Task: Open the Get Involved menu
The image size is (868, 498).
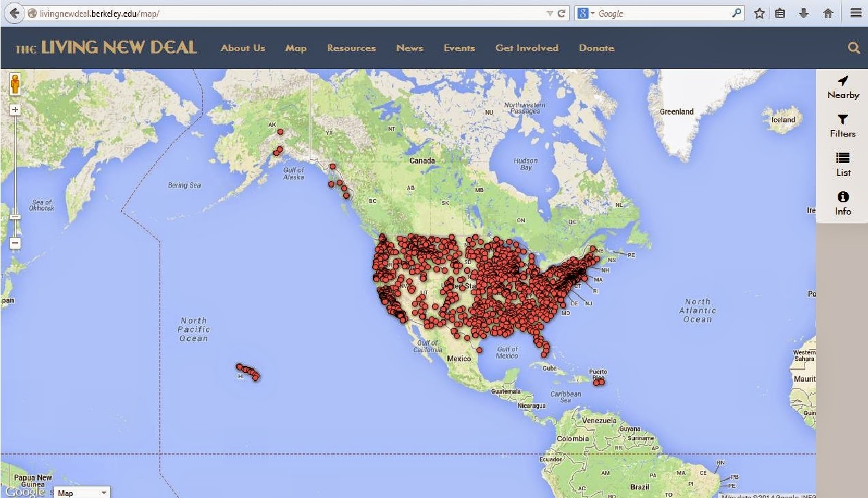Action: tap(527, 48)
